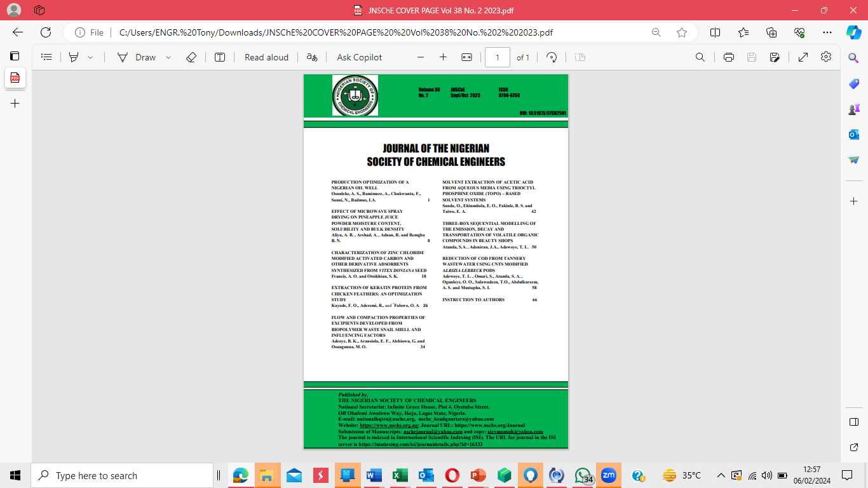Image resolution: width=868 pixels, height=488 pixels.
Task: Toggle the vertical tabs pane
Action: click(x=15, y=56)
